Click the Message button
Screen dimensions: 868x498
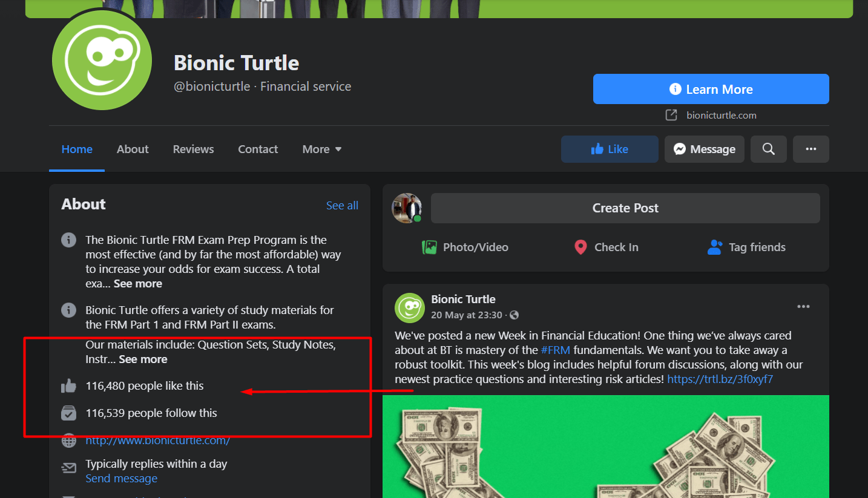pos(704,149)
